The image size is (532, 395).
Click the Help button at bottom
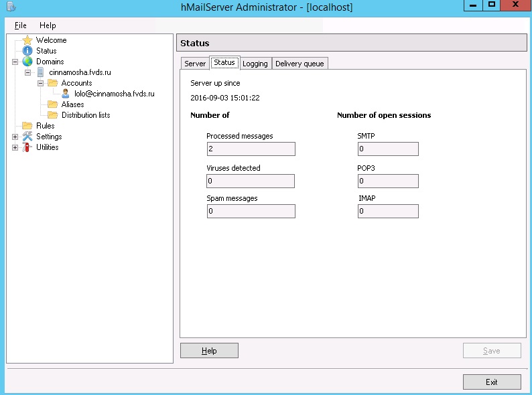[209, 351]
